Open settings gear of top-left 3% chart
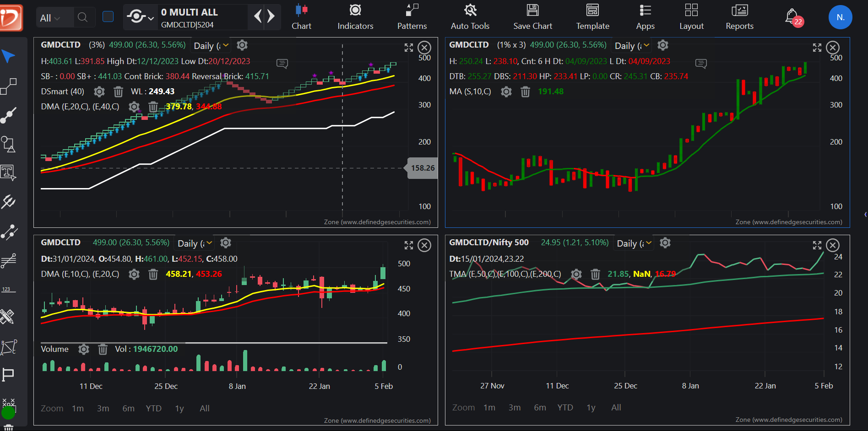Screen dimensions: 868x431 242,45
